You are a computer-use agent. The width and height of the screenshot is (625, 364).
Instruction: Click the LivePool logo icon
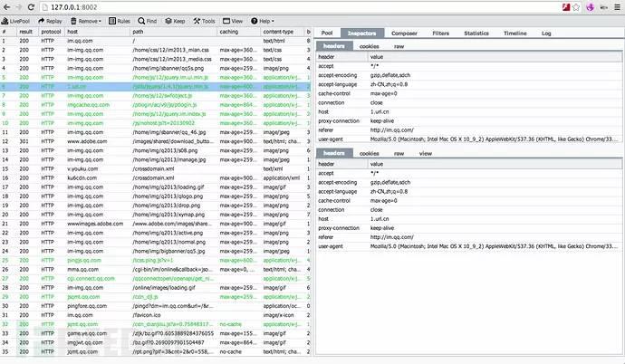tap(5, 21)
